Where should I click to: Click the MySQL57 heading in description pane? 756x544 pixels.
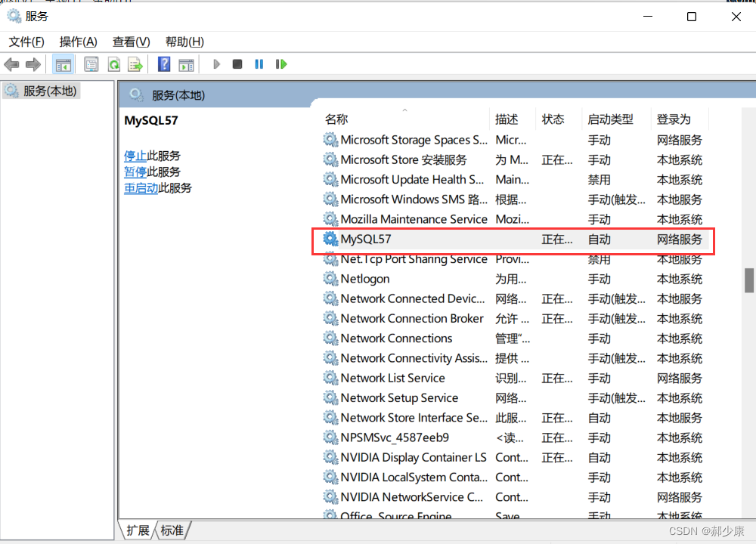[x=151, y=120]
